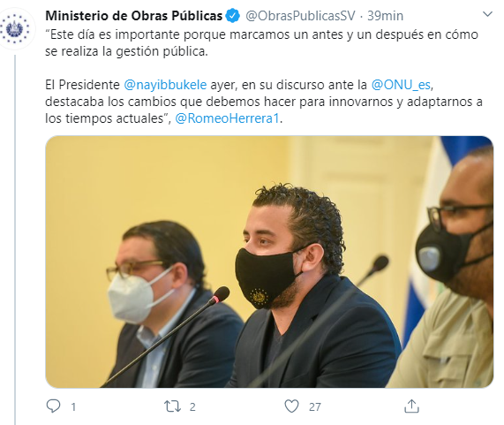Viewport: 504px width, 425px height.
Task: Open the share tweet icon
Action: 411,406
